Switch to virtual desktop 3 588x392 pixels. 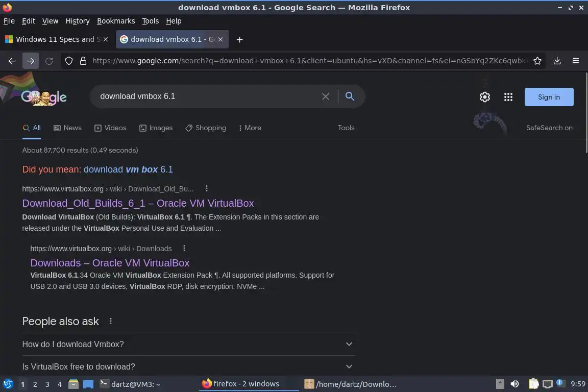(x=47, y=384)
